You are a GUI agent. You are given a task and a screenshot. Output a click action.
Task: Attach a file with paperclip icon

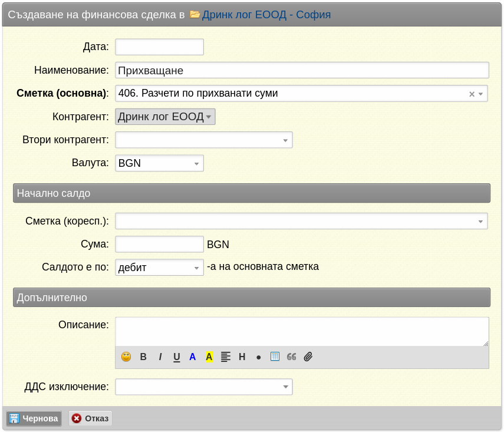click(x=308, y=357)
